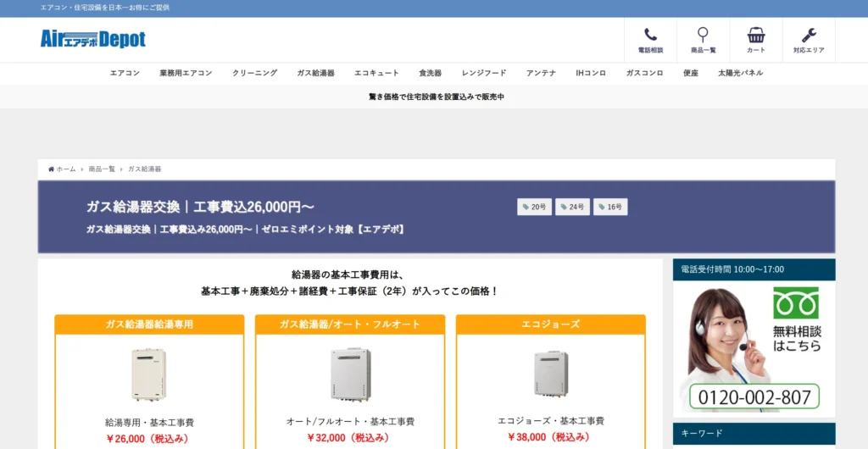The height and width of the screenshot is (449, 868).
Task: Select the 24号 tag
Action: 572,207
